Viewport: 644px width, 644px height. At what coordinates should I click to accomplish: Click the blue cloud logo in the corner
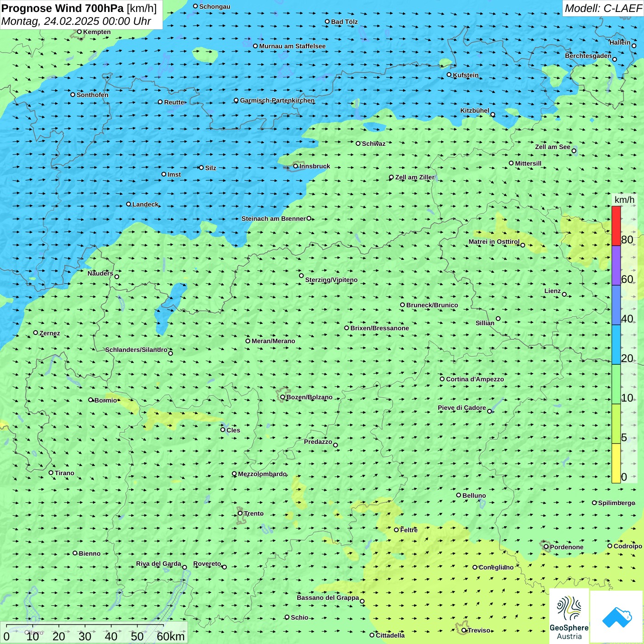click(x=616, y=617)
